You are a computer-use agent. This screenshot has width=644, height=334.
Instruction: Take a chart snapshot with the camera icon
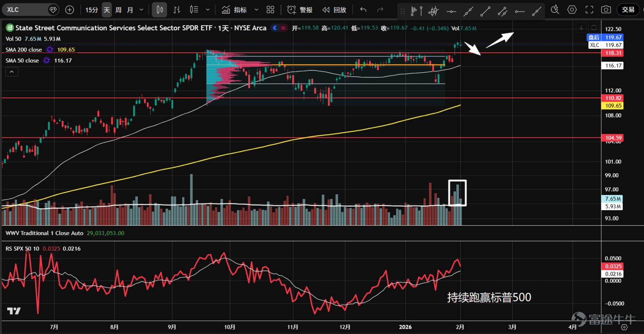[606, 10]
